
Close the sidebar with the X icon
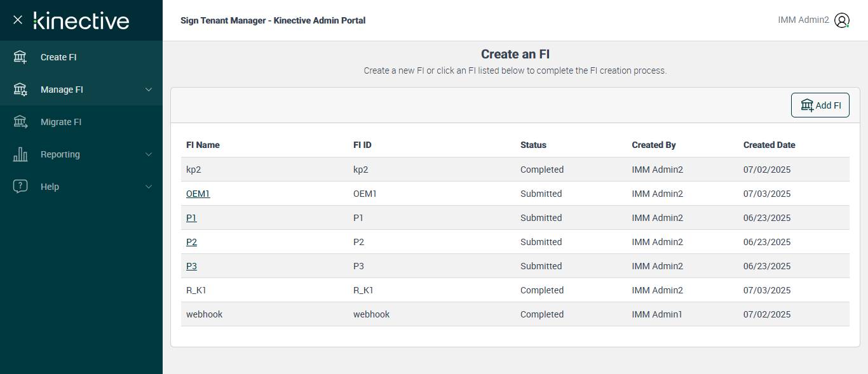pyautogui.click(x=18, y=20)
